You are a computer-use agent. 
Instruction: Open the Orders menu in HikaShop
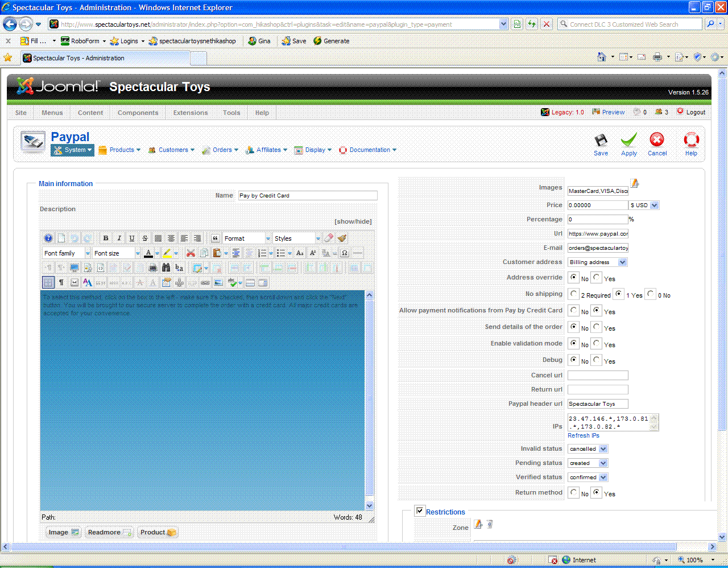pos(220,150)
